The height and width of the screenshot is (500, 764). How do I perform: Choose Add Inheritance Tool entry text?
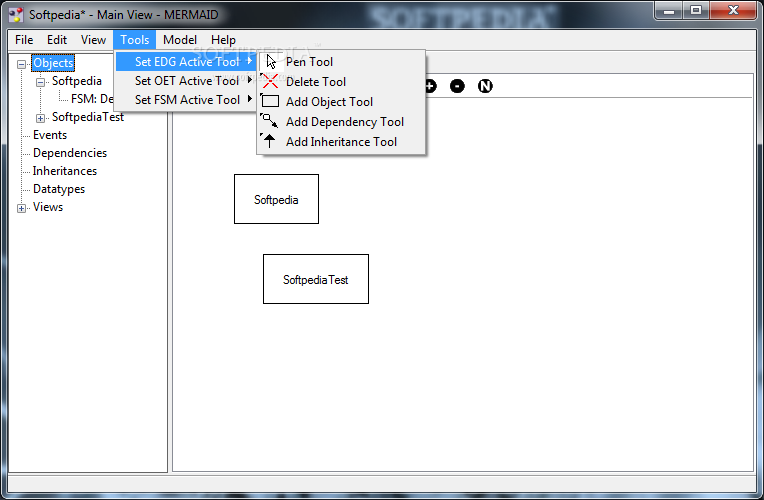[342, 142]
